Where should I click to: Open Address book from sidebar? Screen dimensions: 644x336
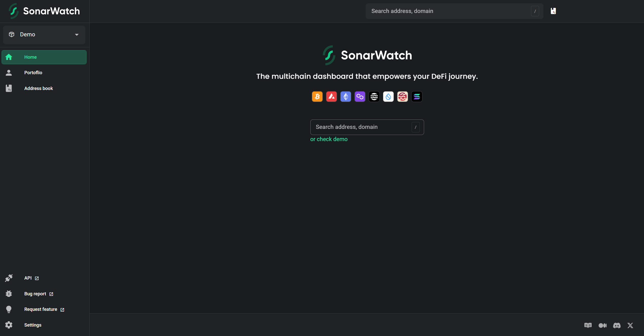click(x=39, y=88)
